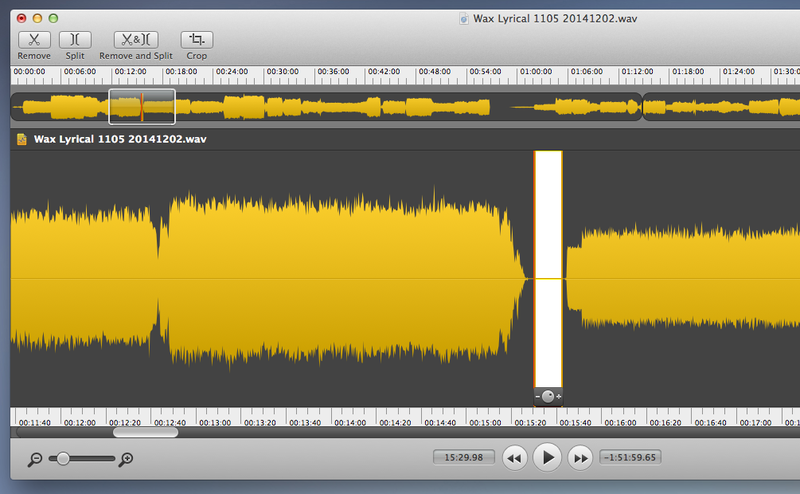Image resolution: width=800 pixels, height=494 pixels.
Task: Toggle the remaining time display -1:51:59.65
Action: pyautogui.click(x=629, y=458)
